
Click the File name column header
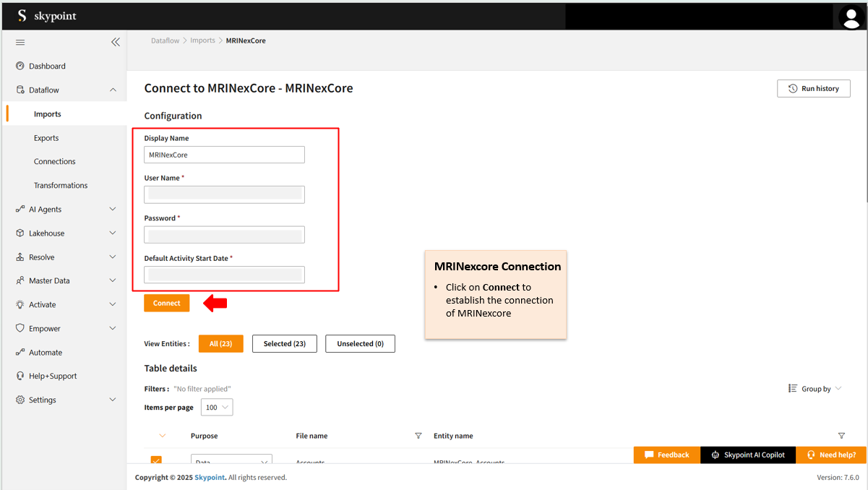pyautogui.click(x=311, y=436)
